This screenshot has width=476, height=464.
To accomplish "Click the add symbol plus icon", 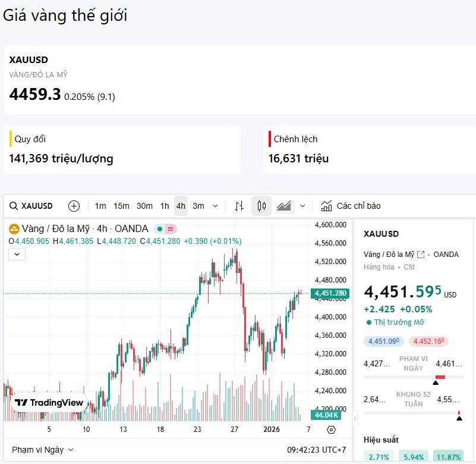I will (74, 206).
